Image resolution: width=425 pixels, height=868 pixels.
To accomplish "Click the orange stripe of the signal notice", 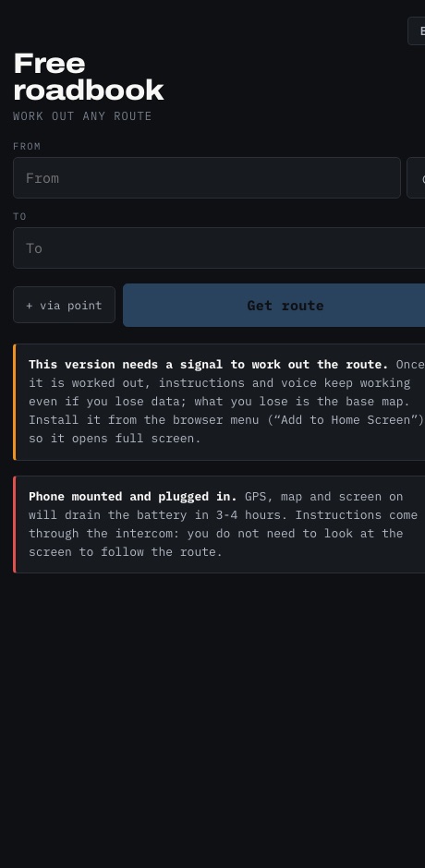I will 15,402.
